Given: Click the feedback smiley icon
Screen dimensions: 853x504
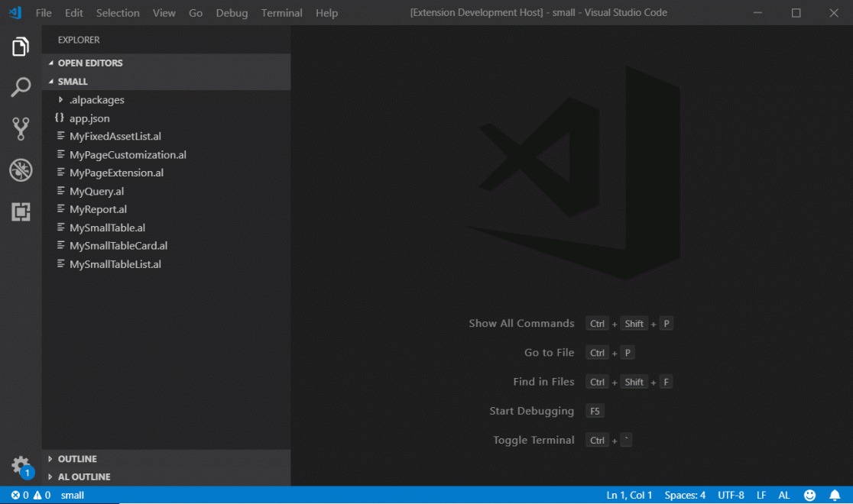Looking at the screenshot, I should coord(810,495).
